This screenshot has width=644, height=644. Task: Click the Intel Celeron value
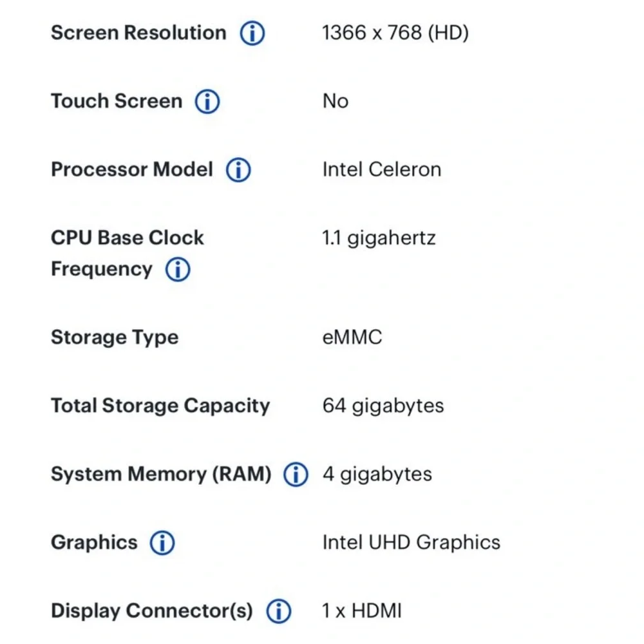point(381,169)
